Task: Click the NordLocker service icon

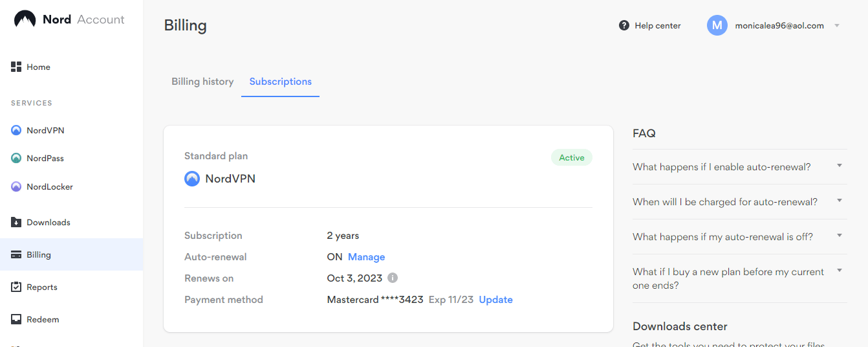Action: click(x=17, y=186)
